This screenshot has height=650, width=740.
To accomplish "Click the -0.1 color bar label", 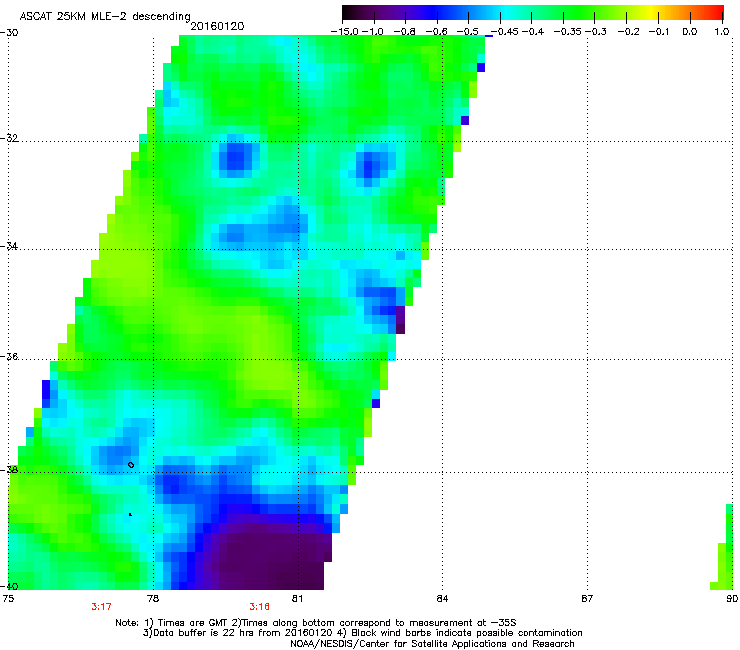I will pos(659,32).
